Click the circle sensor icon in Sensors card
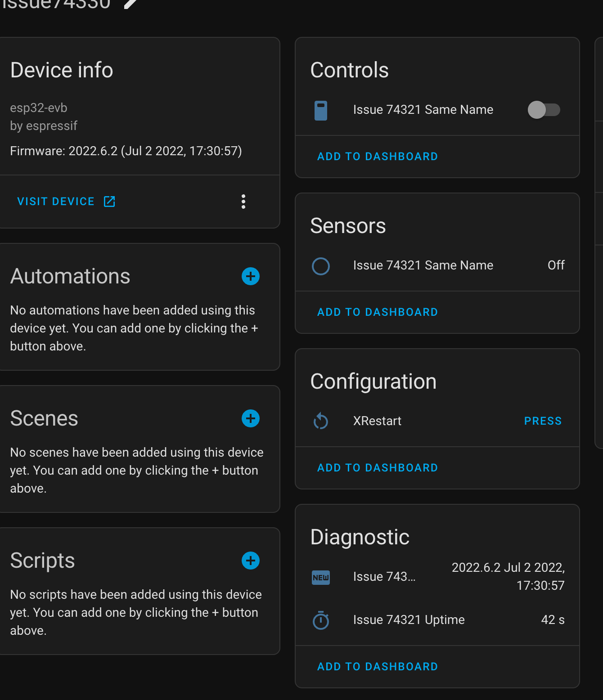Screen dimensions: 603x700 321,266
